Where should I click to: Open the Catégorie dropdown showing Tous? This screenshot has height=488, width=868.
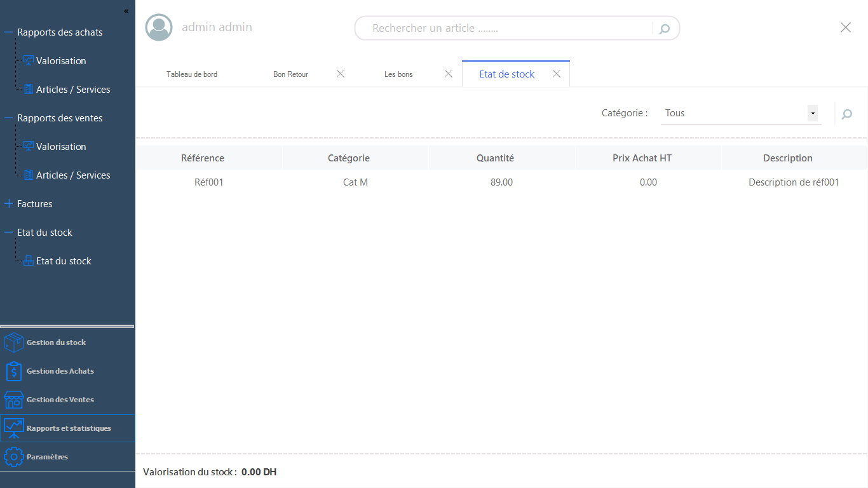pos(812,113)
